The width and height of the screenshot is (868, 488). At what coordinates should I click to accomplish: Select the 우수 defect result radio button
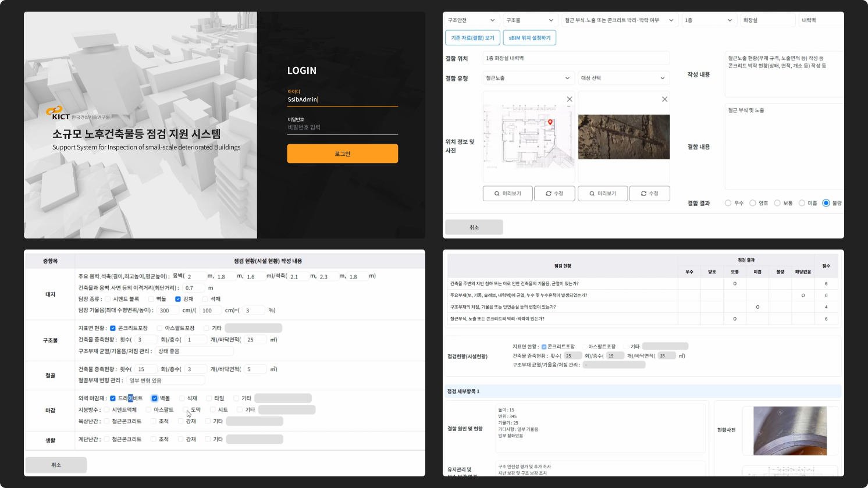(x=728, y=203)
